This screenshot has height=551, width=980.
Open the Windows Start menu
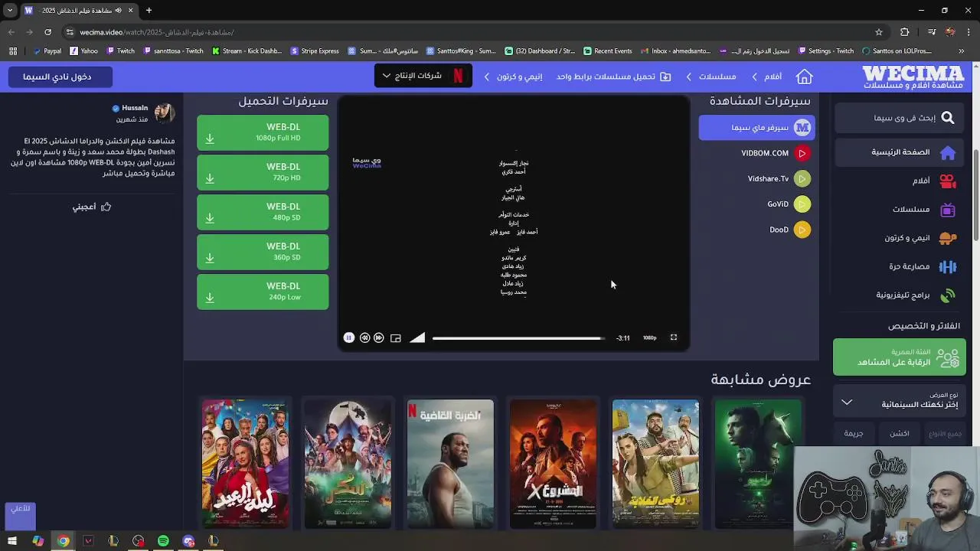pos(13,541)
